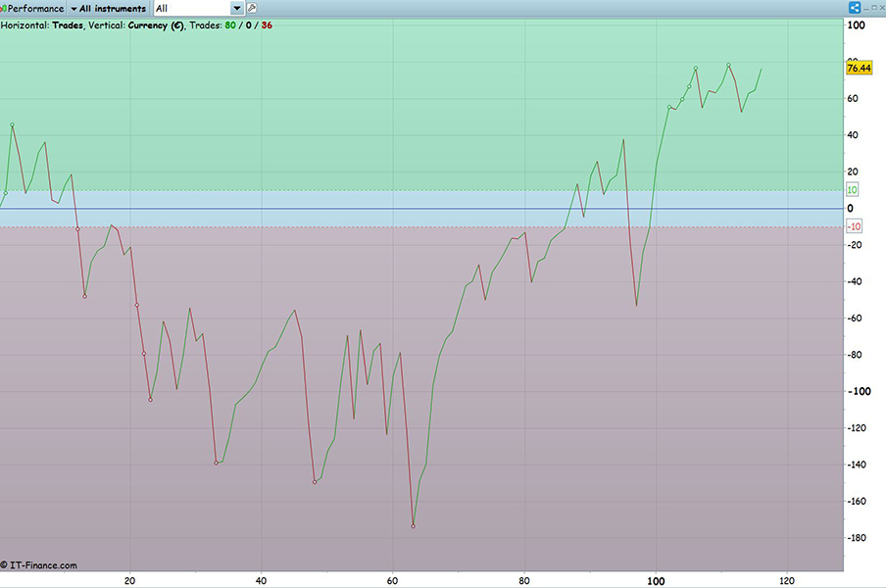Click the IT-Finance.com copyright link
This screenshot has width=886, height=588.
click(x=39, y=564)
